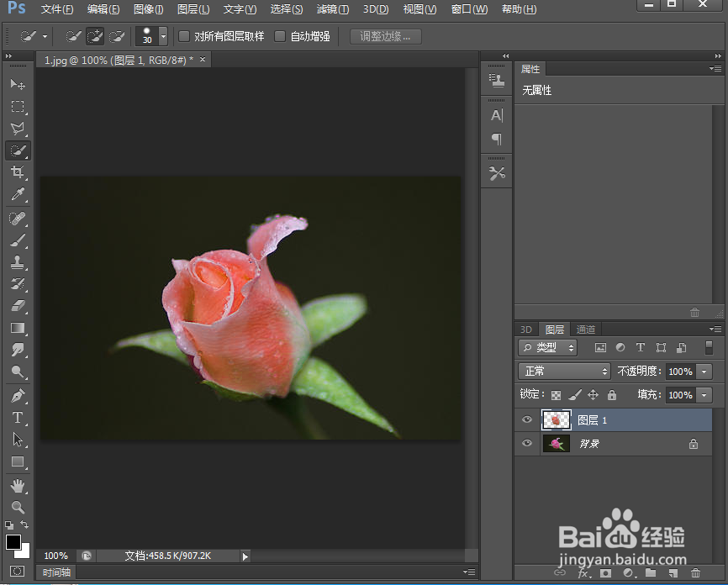Enable Auto-Enhance checkbox

coord(279,36)
